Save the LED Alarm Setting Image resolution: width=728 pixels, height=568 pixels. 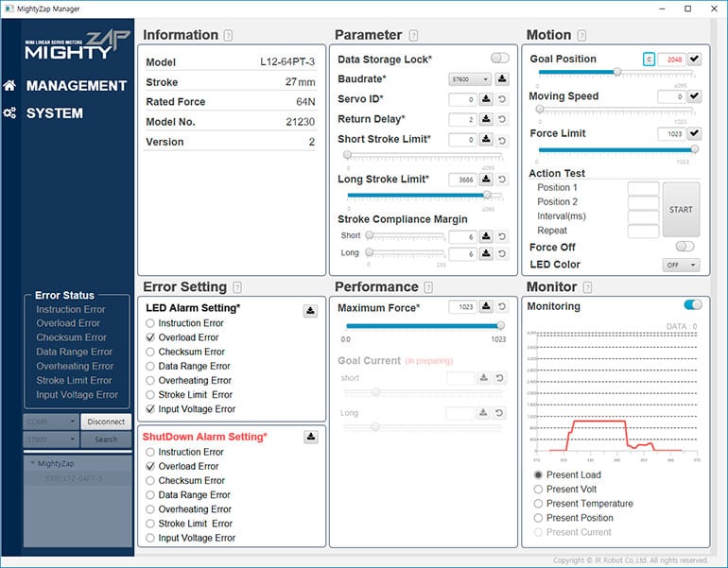(310, 310)
